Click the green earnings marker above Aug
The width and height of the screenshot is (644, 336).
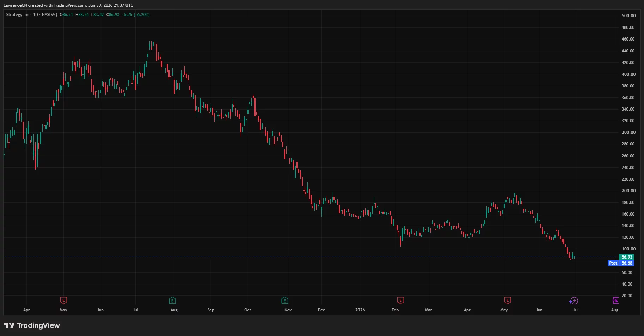pyautogui.click(x=172, y=300)
